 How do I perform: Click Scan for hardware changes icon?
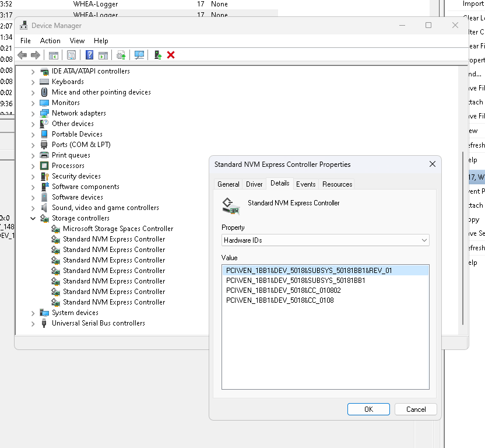(x=139, y=55)
